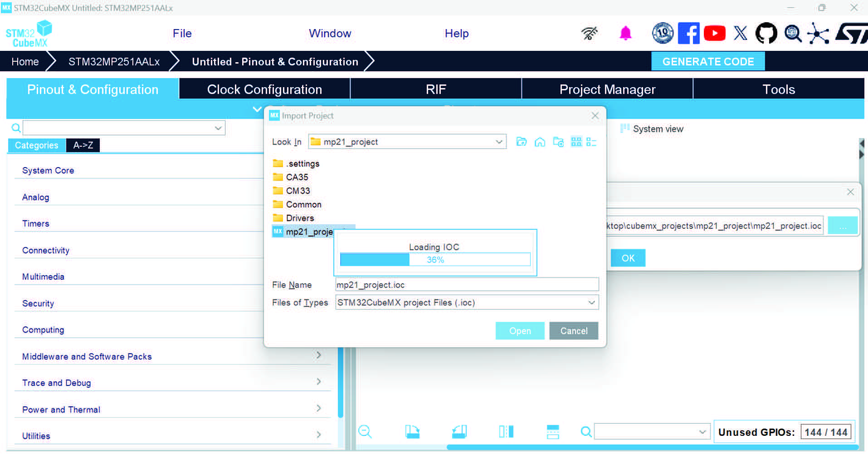Switch file list to details view
The image size is (868, 454).
pyautogui.click(x=591, y=142)
